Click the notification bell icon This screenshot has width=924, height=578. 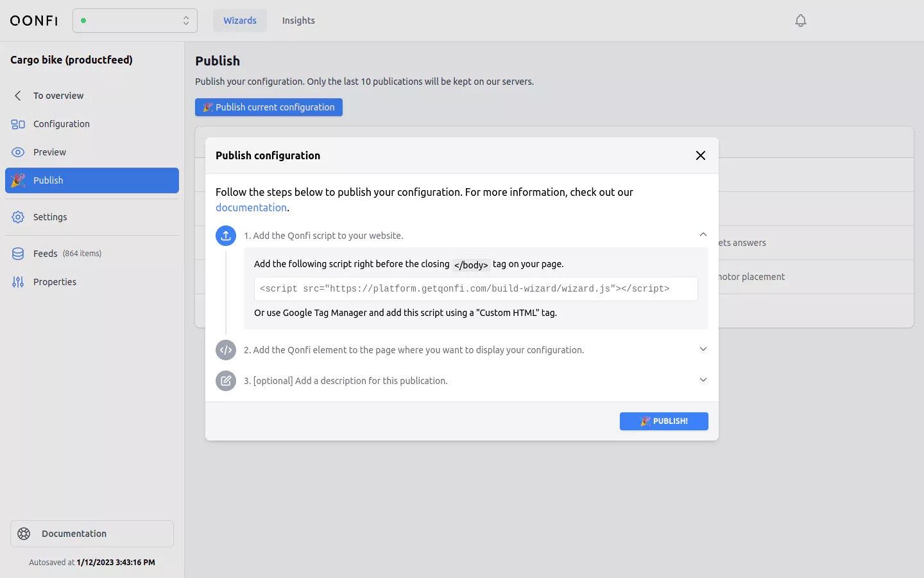tap(800, 21)
